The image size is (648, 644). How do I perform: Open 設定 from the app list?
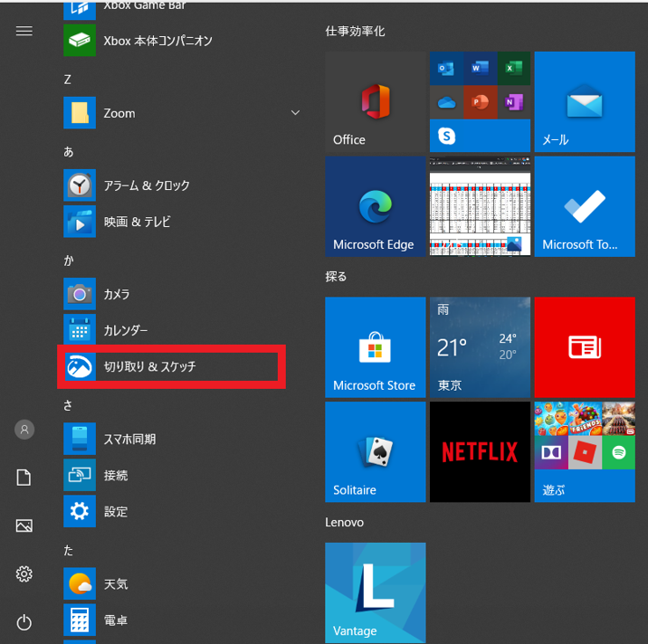(182, 511)
